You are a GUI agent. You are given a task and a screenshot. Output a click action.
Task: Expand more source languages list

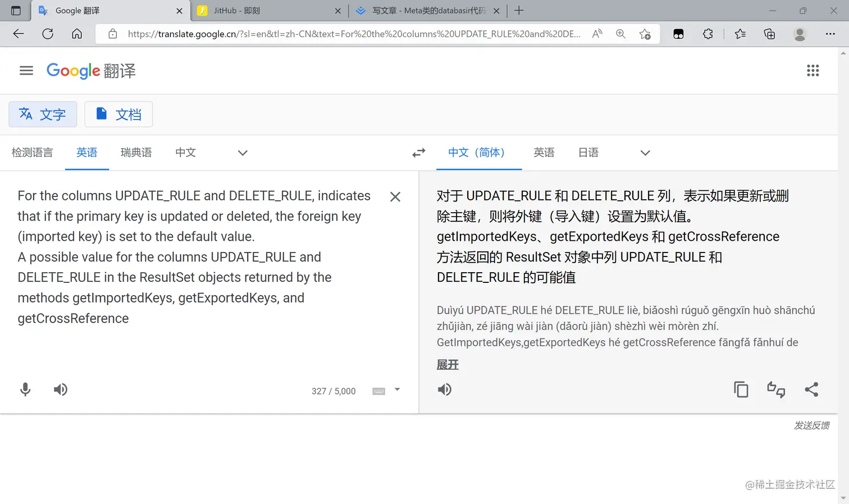click(x=243, y=153)
